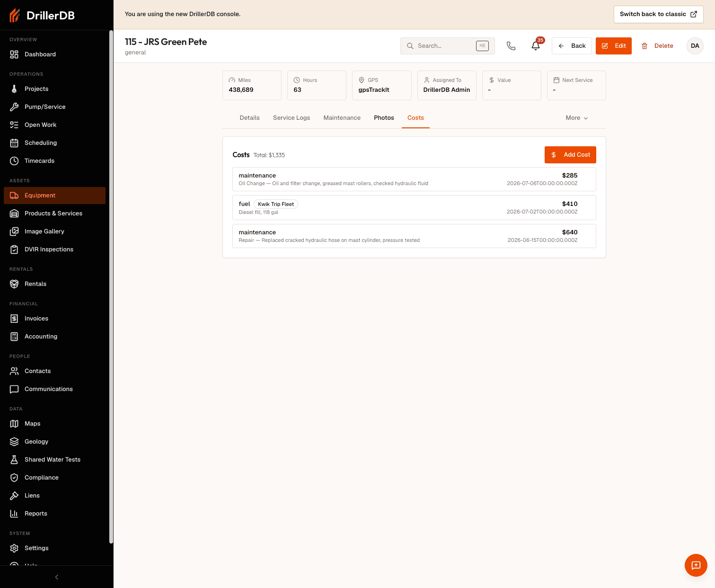Click the Timecards clock icon

coord(14,161)
